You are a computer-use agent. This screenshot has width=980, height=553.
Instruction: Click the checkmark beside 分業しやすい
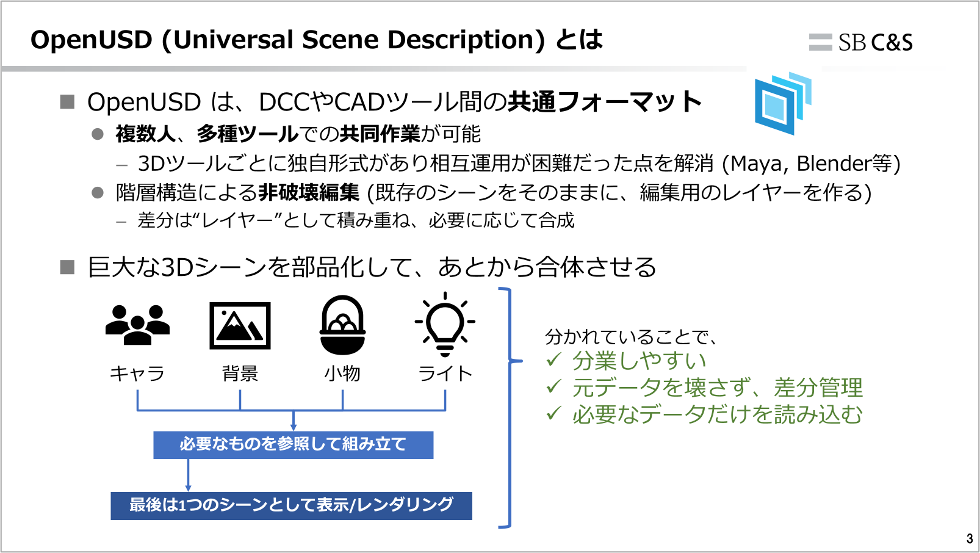(x=553, y=360)
